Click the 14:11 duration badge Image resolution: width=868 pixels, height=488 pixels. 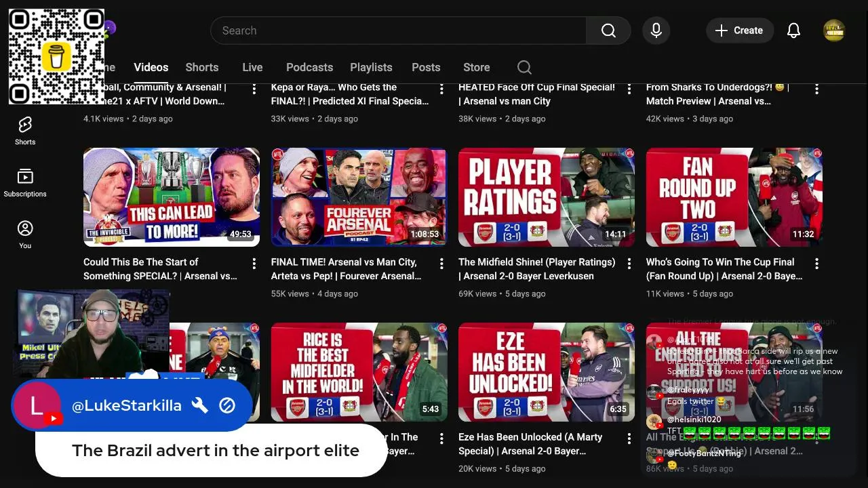point(616,234)
